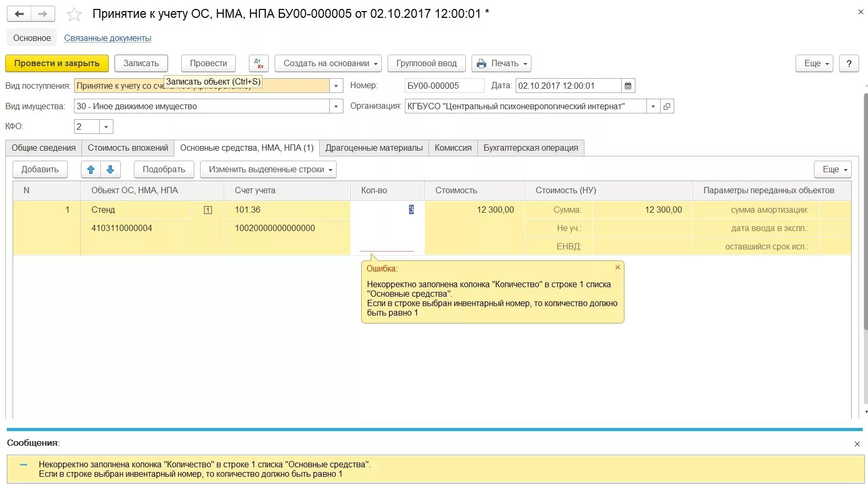Select the Основное section

pyautogui.click(x=32, y=38)
